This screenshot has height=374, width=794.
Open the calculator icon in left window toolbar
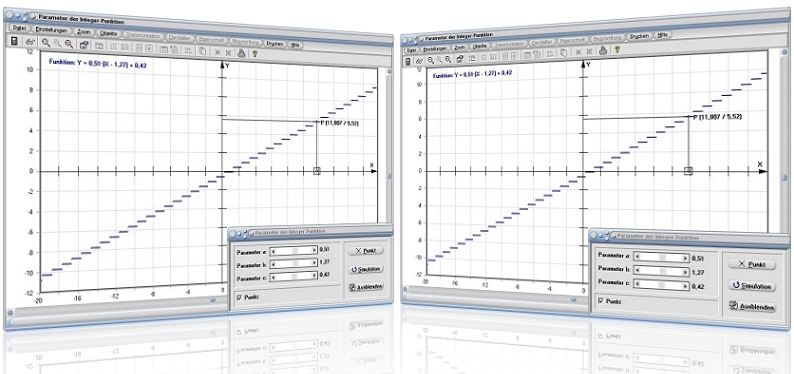coord(15,41)
